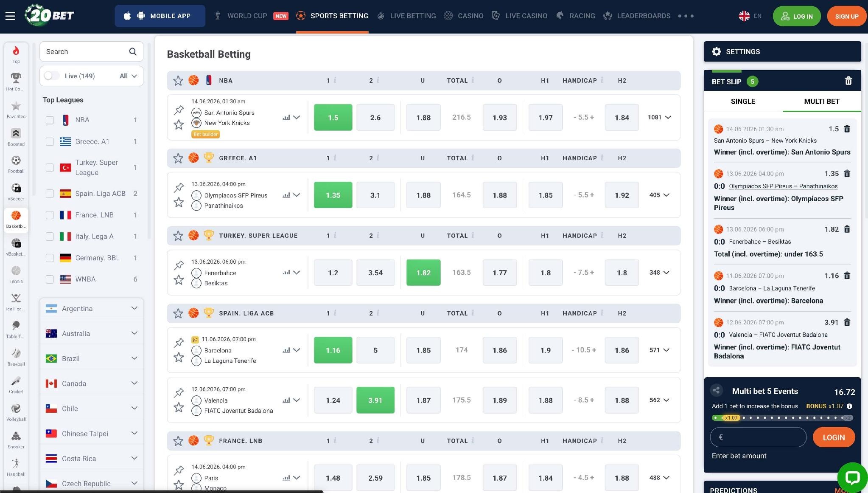Click the green LOG IN button
868x493 pixels.
click(797, 16)
